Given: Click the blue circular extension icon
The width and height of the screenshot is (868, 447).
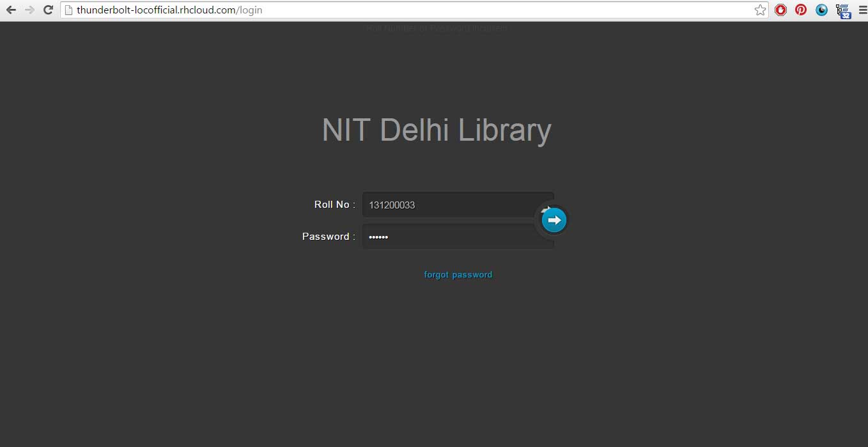Looking at the screenshot, I should [821, 10].
